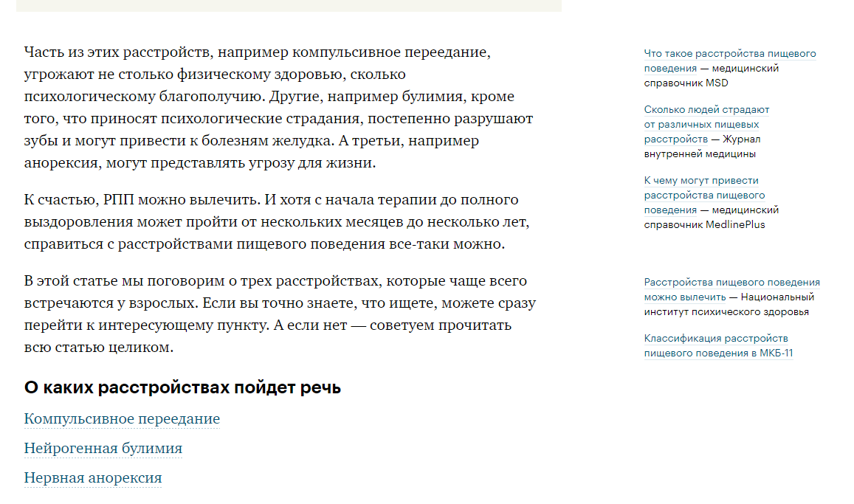Click heading О каких расстройствах пойдет речь
This screenshot has height=504, width=854.
pos(182,387)
